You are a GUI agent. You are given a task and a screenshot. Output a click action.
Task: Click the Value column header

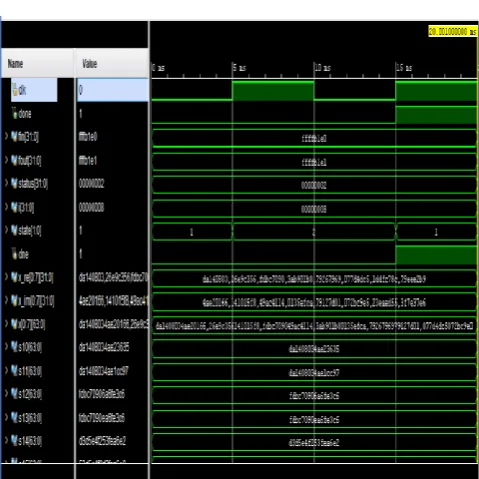(x=112, y=63)
